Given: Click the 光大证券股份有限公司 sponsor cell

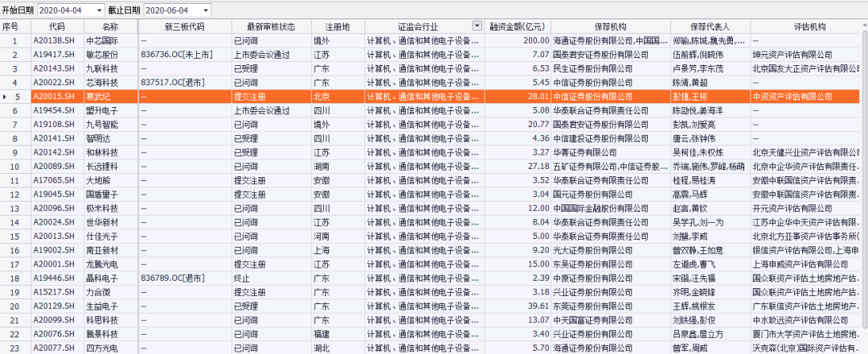Looking at the screenshot, I should pos(611,250).
